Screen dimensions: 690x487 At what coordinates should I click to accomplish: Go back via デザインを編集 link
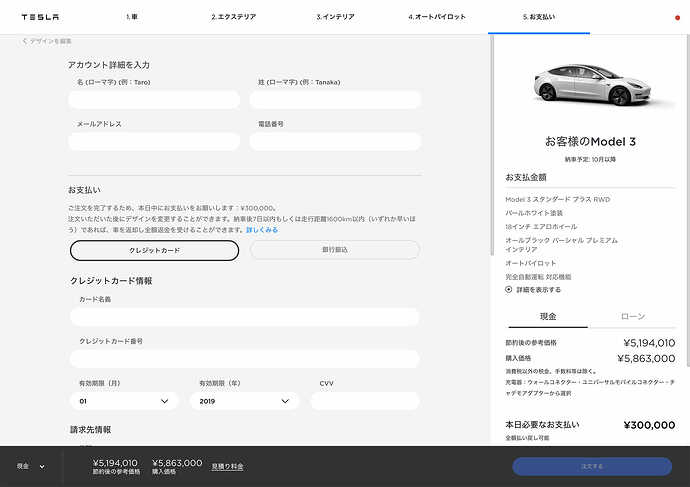pyautogui.click(x=47, y=41)
